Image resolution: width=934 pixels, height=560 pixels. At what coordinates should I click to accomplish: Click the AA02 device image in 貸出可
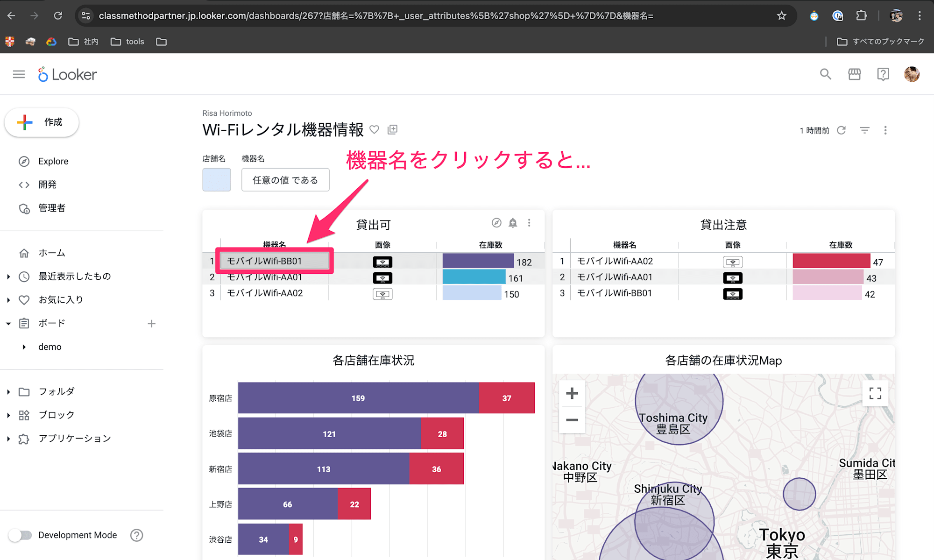[382, 294]
